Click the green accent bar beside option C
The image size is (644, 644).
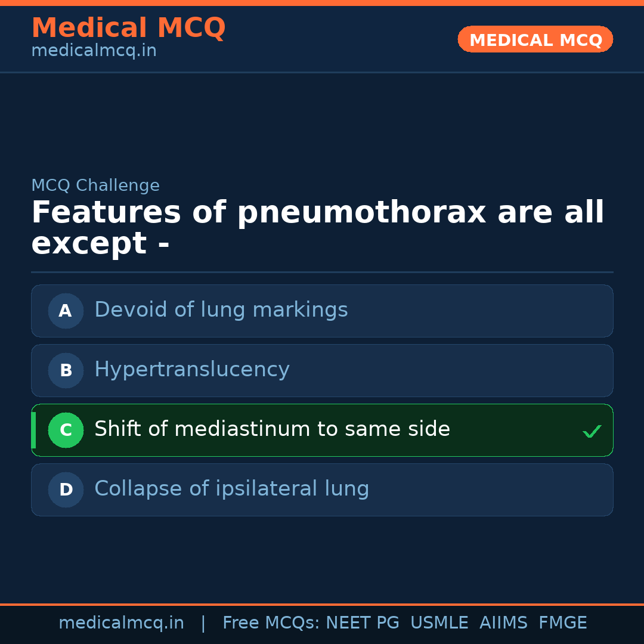33,430
